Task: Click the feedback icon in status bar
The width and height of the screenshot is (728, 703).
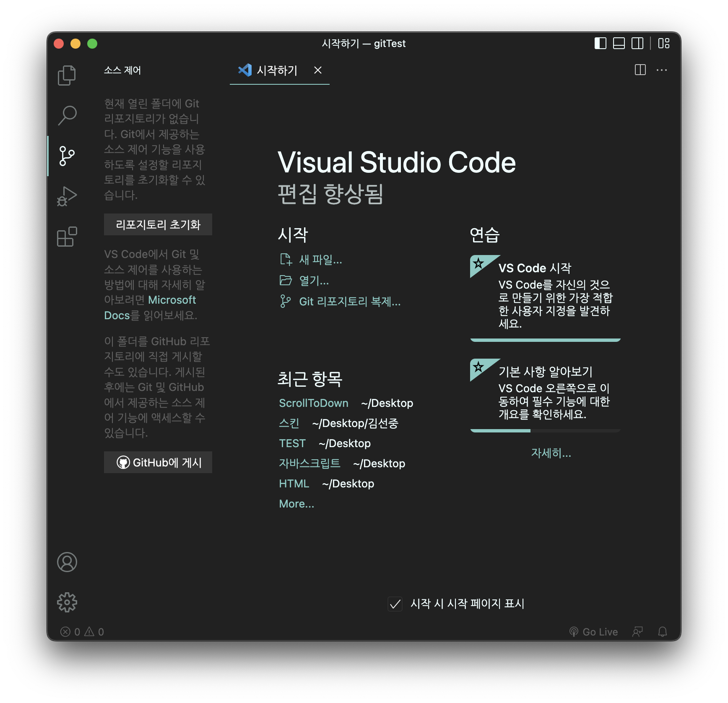Action: click(x=637, y=632)
